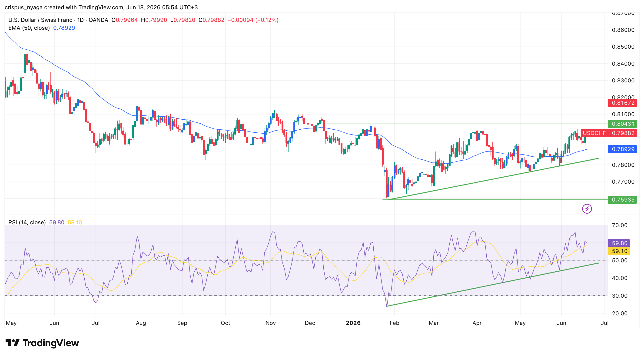Viewport: 644px width, 357px height.
Task: Click the USDCHF symbol price tag
Action: [x=594, y=133]
